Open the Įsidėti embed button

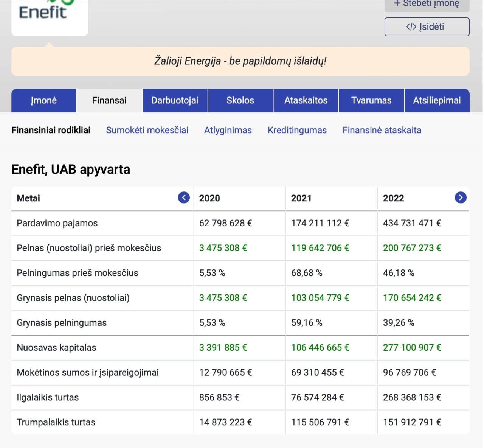[427, 27]
